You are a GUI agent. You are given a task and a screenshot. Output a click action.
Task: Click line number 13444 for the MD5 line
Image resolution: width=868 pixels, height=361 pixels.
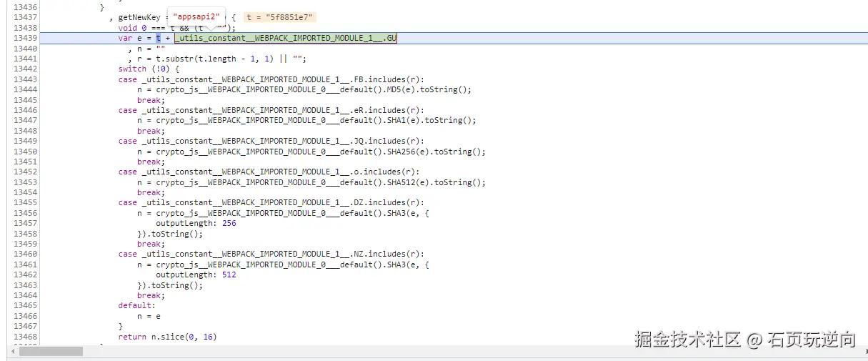pyautogui.click(x=26, y=89)
